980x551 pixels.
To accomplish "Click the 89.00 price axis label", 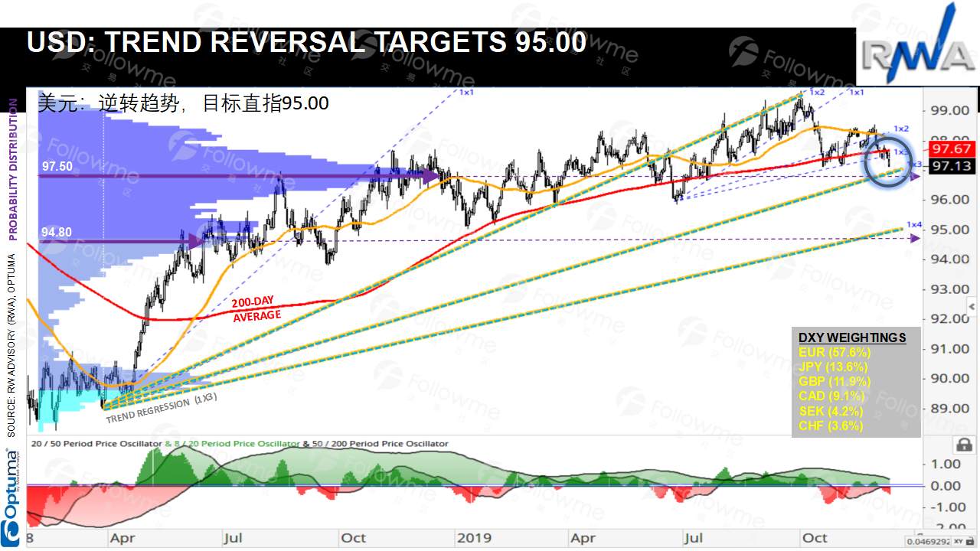I will coord(949,408).
